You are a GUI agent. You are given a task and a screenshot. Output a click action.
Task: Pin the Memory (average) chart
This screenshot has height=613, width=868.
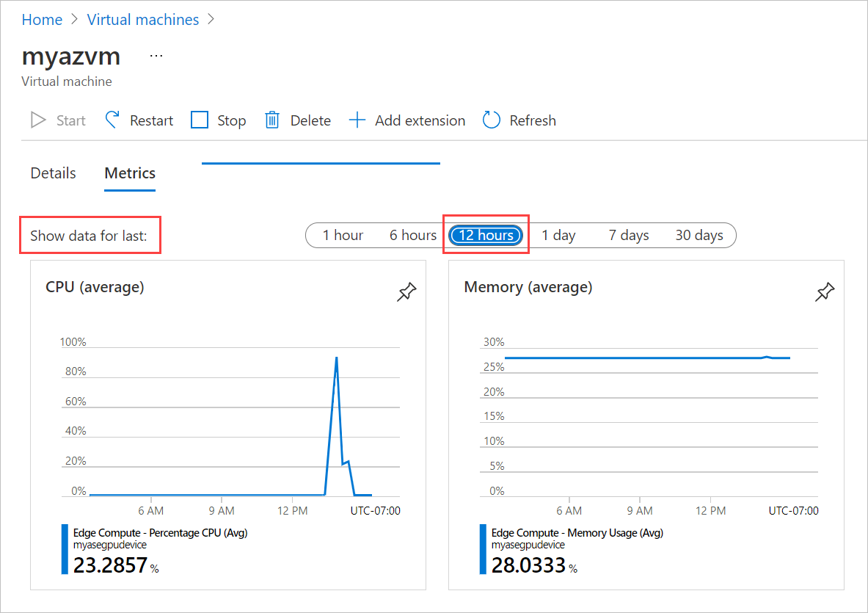(x=824, y=292)
